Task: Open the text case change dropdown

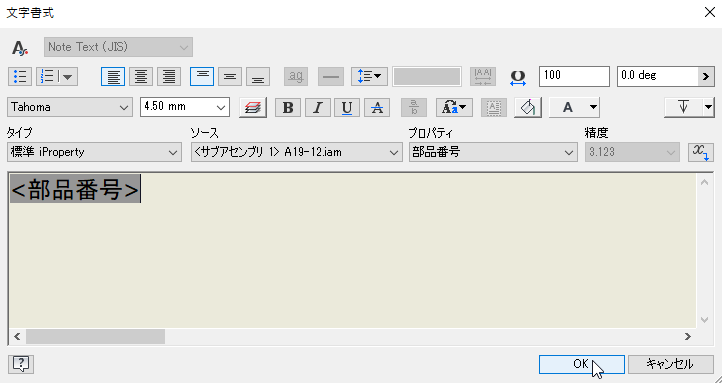Action: pyautogui.click(x=454, y=108)
